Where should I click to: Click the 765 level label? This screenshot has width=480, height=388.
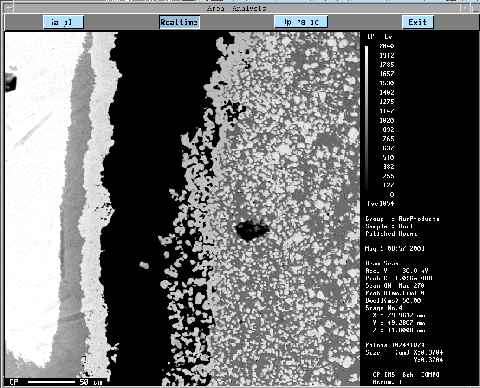coord(388,139)
